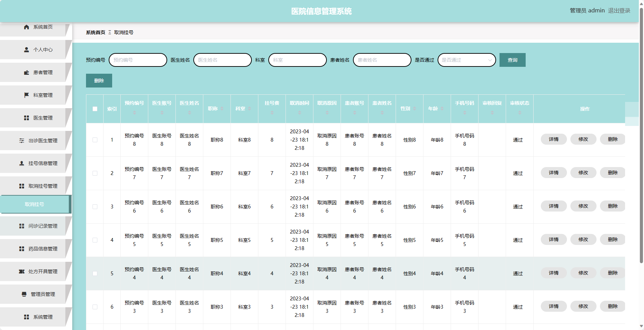Open the 是否通过 dropdown
This screenshot has width=644, height=330.
[467, 60]
